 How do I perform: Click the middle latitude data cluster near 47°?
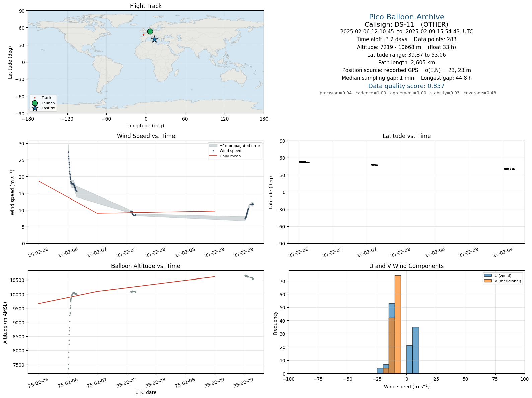tap(374, 165)
